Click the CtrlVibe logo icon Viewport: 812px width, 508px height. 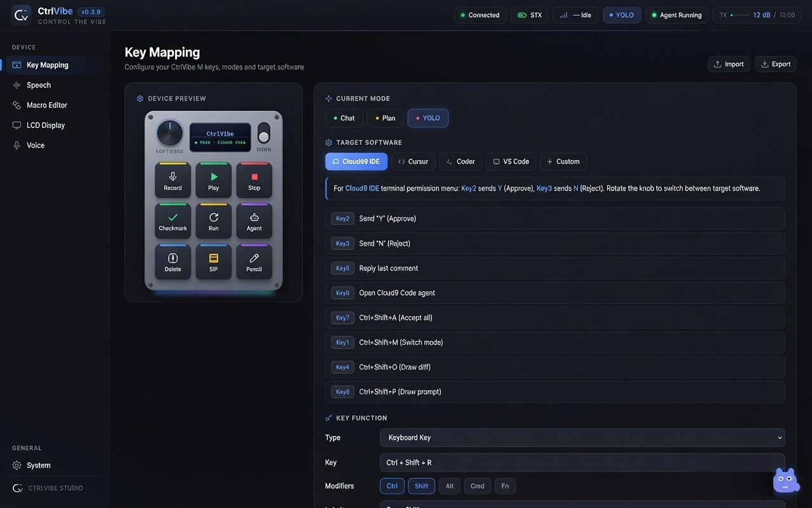21,15
